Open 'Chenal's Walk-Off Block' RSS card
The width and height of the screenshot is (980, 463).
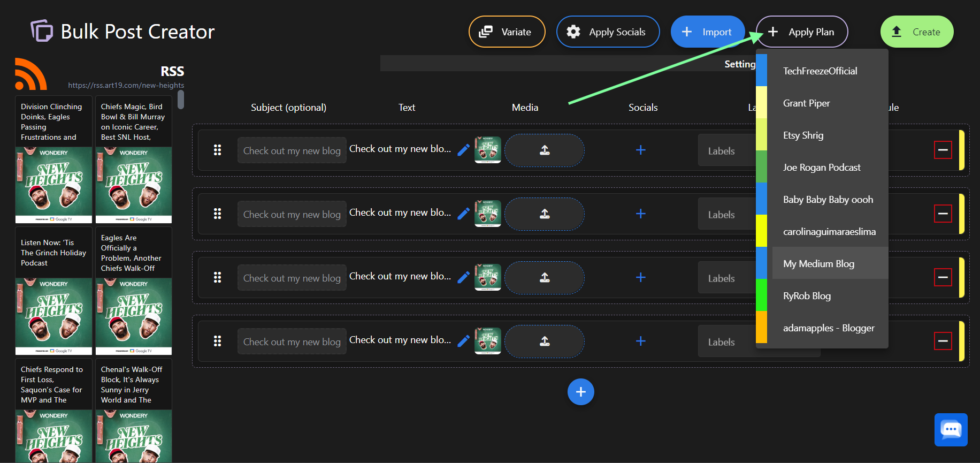(x=134, y=411)
